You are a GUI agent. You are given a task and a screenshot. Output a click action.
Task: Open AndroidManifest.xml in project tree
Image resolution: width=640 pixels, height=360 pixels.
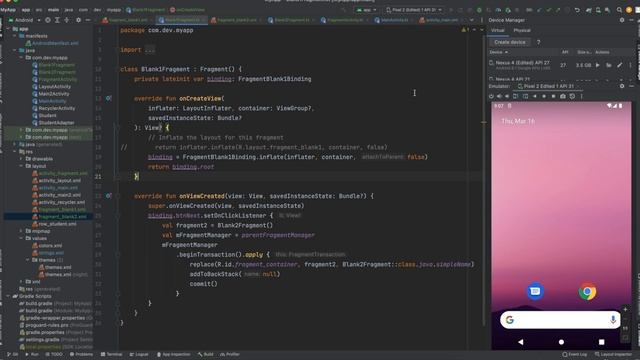(x=52, y=43)
